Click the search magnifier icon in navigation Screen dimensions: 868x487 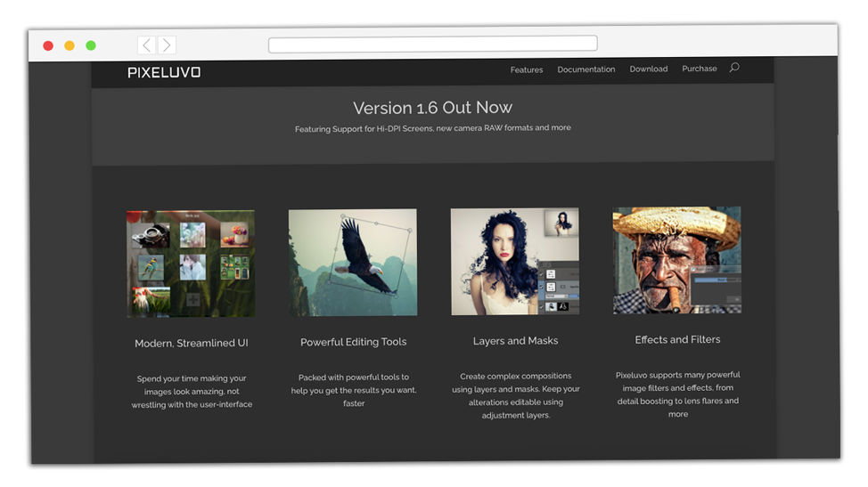[734, 68]
